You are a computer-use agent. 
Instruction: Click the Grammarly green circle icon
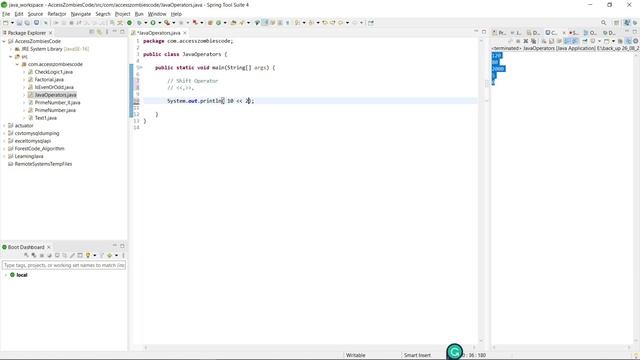pos(455,351)
